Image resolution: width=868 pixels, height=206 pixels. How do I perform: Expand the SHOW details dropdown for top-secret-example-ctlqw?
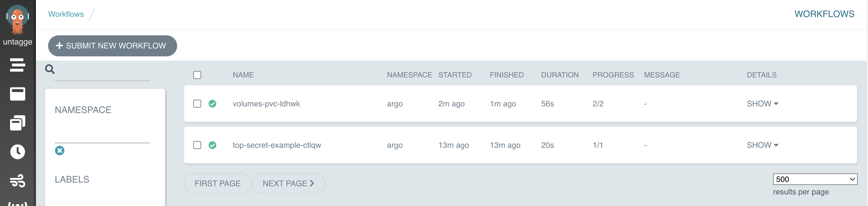coord(762,145)
